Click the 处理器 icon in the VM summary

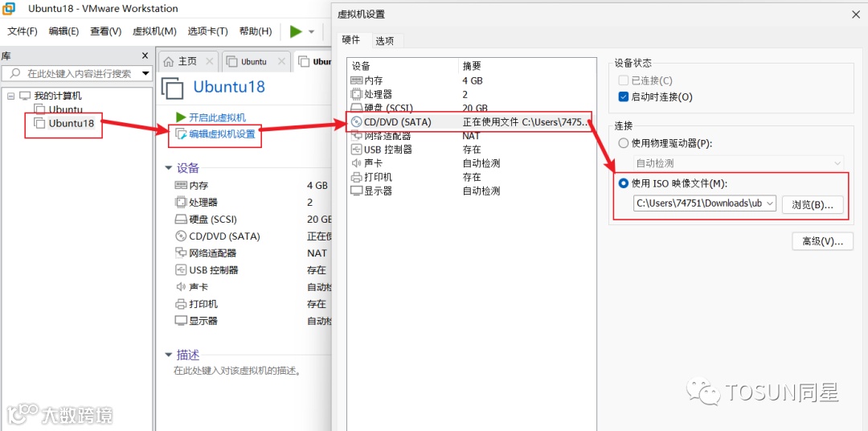point(181,202)
